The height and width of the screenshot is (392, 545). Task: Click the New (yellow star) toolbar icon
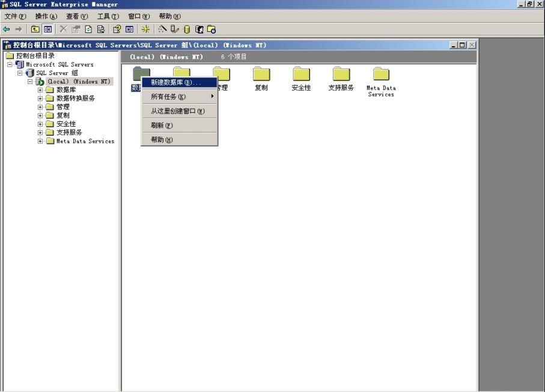tap(145, 29)
